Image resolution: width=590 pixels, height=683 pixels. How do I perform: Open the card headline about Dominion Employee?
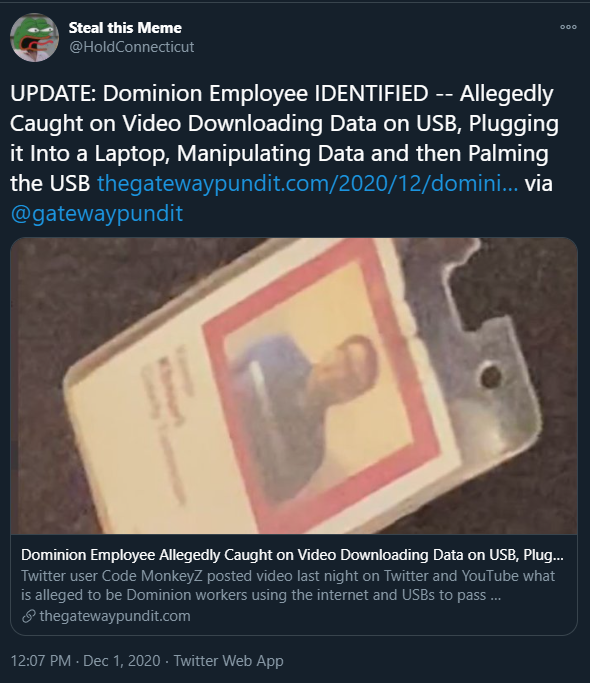[292, 555]
